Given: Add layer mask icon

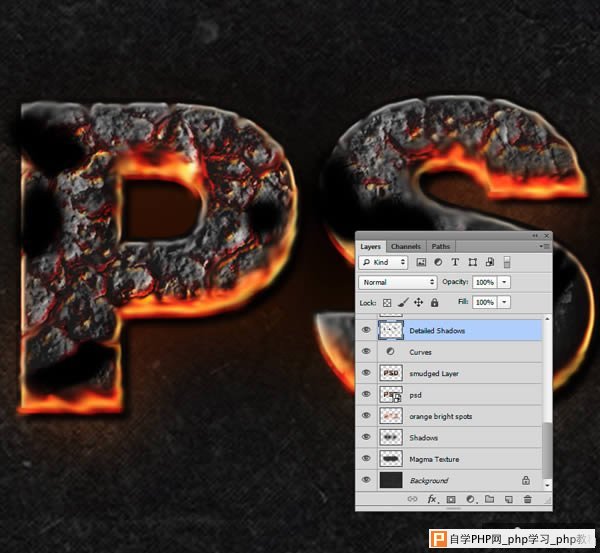Looking at the screenshot, I should [x=451, y=499].
